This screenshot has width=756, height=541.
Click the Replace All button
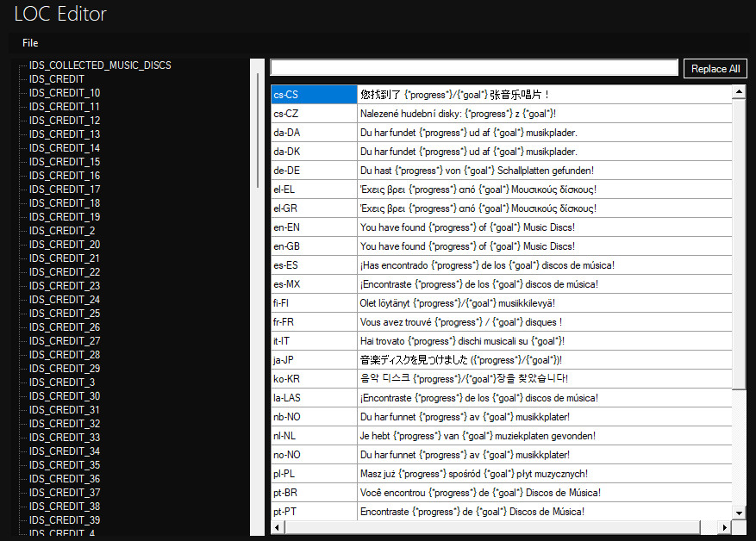pos(715,66)
